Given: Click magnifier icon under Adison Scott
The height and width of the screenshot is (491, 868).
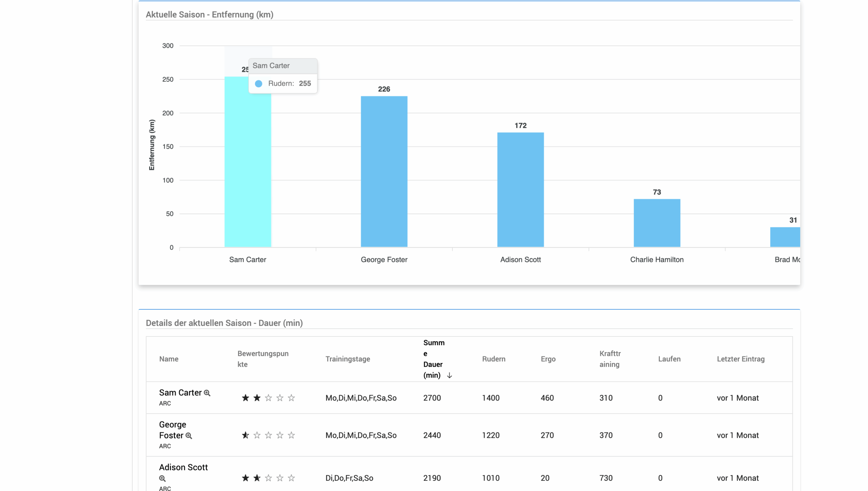Looking at the screenshot, I should [x=162, y=478].
